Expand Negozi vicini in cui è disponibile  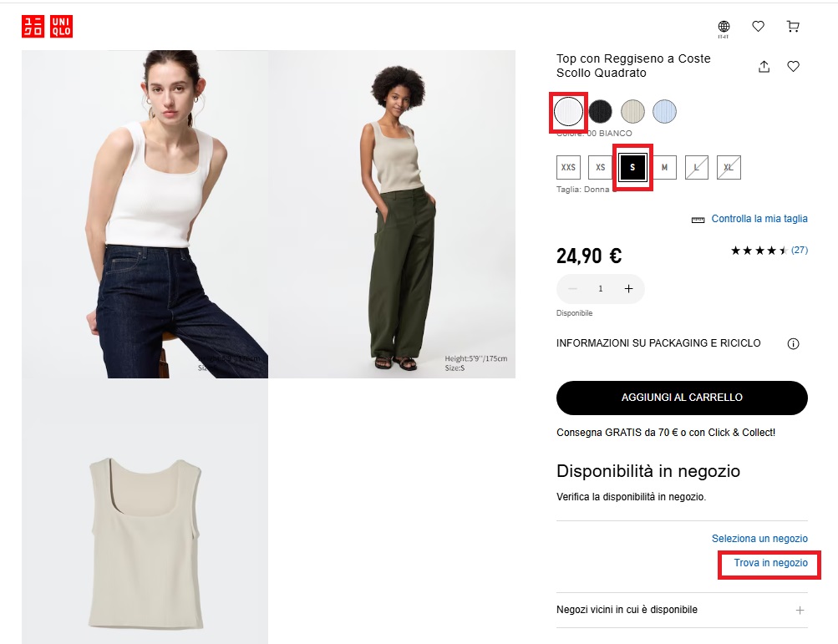tap(682, 610)
